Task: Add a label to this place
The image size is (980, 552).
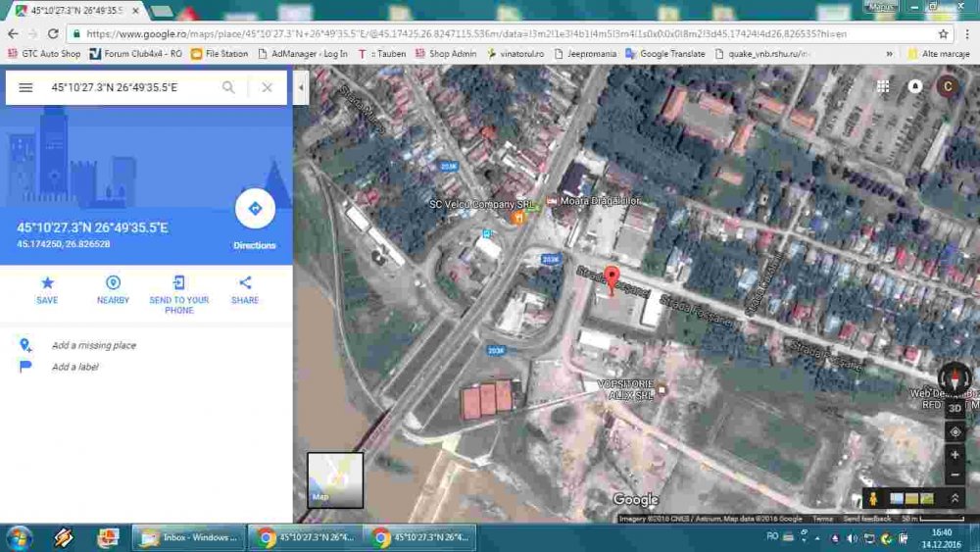Action: pos(75,367)
